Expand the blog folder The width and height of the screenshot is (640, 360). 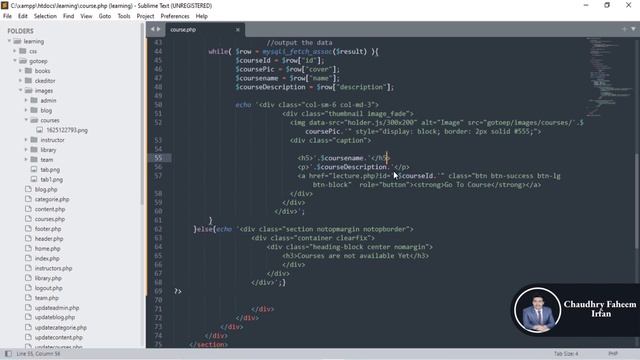click(x=26, y=110)
